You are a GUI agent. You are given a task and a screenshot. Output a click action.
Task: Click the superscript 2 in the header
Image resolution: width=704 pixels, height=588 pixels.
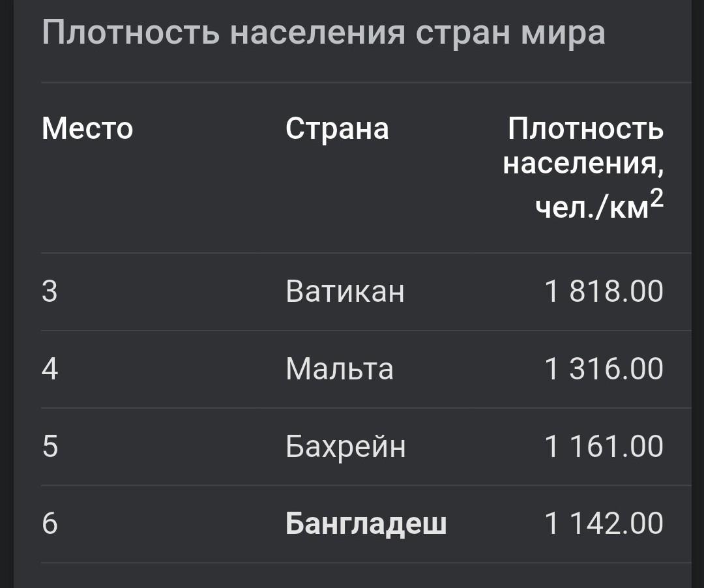pos(656,198)
